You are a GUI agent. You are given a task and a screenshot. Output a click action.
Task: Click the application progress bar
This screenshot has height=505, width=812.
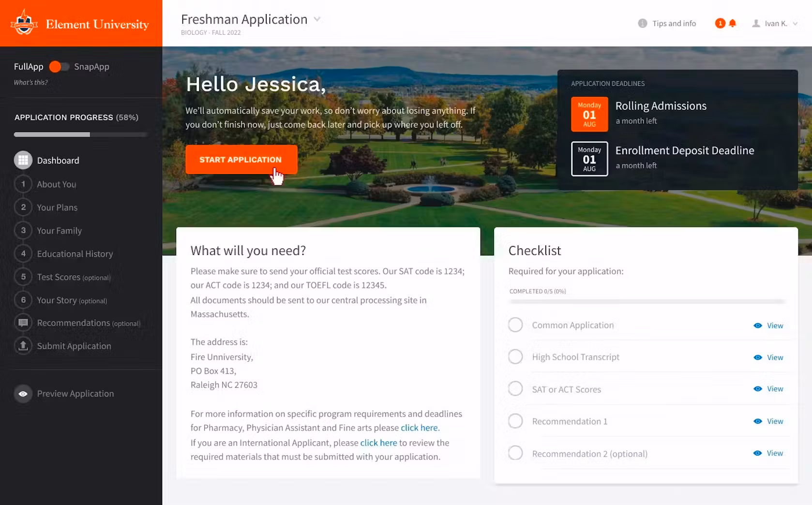(x=80, y=134)
